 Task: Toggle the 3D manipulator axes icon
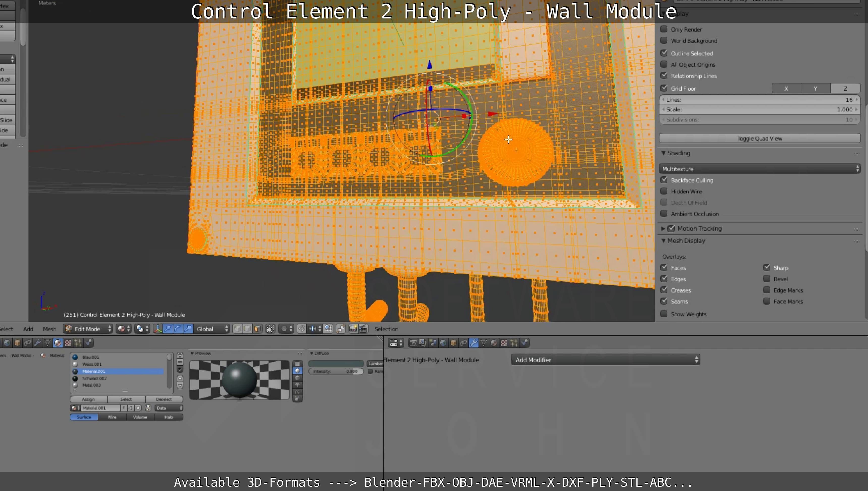(158, 329)
